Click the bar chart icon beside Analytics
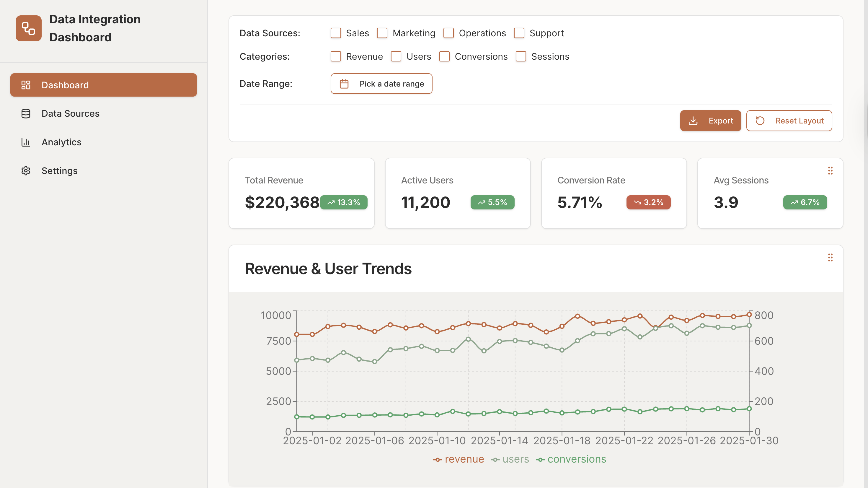Image resolution: width=868 pixels, height=488 pixels. point(26,142)
